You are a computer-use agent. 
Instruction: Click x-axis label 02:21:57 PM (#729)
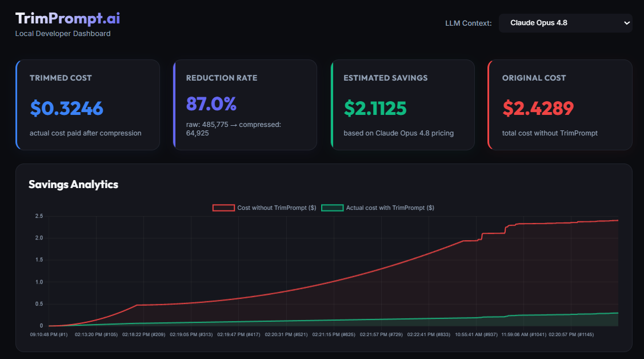coord(381,335)
